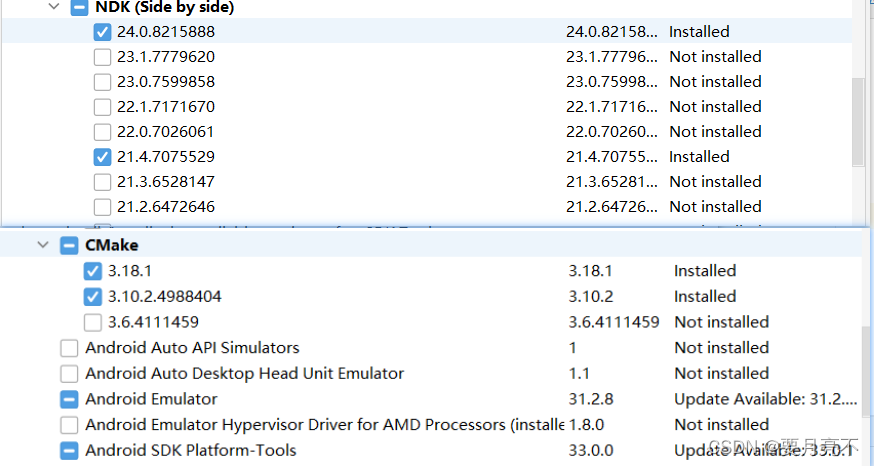Click the 3.6.4111459 version column value
Screen dimensions: 874x466
click(614, 322)
